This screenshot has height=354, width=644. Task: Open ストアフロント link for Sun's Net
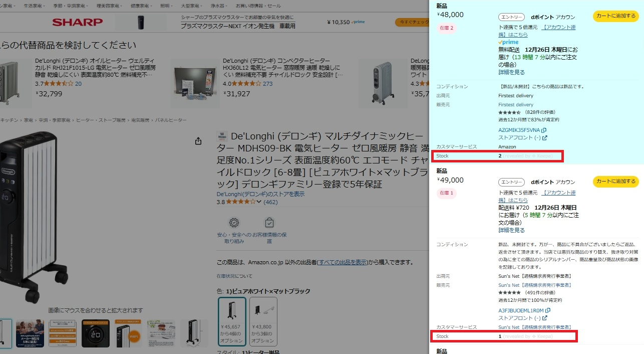(x=523, y=318)
